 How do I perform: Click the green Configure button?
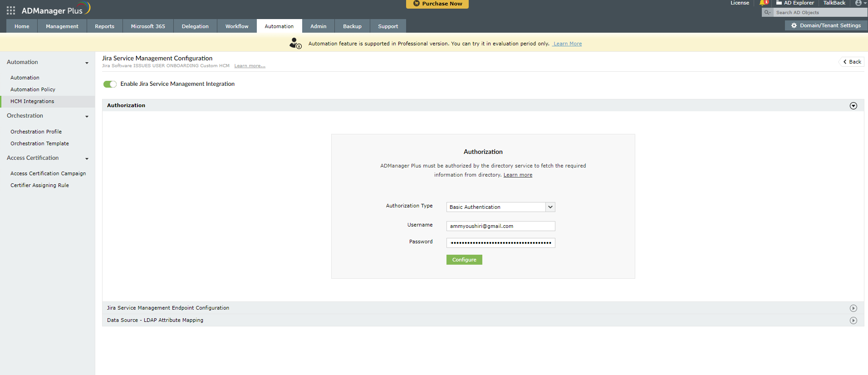(x=464, y=260)
